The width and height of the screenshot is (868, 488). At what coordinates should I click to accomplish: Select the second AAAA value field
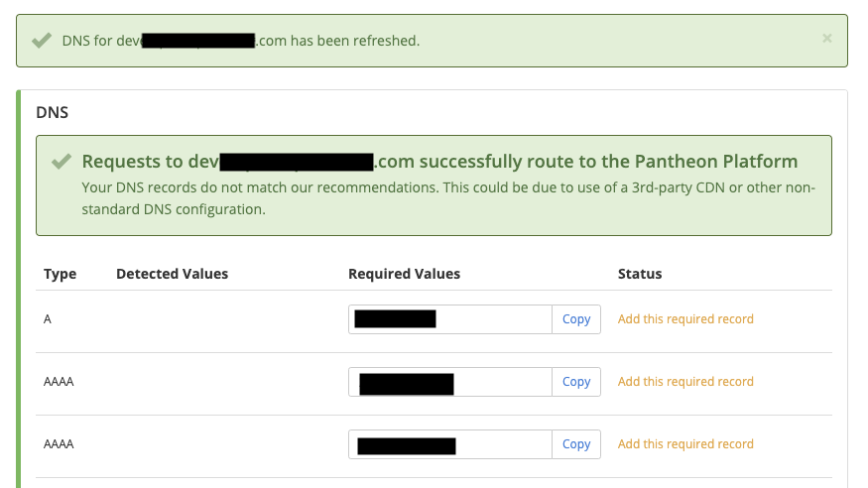tap(450, 444)
